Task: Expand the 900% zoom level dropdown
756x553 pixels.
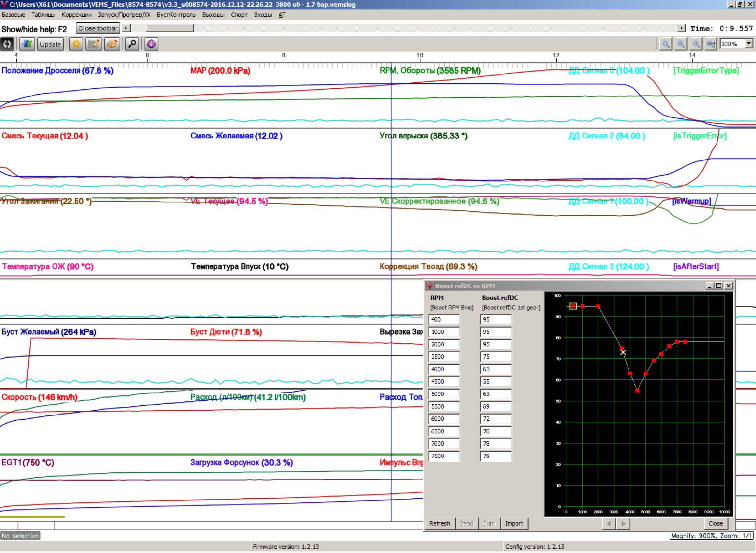Action: coord(749,44)
